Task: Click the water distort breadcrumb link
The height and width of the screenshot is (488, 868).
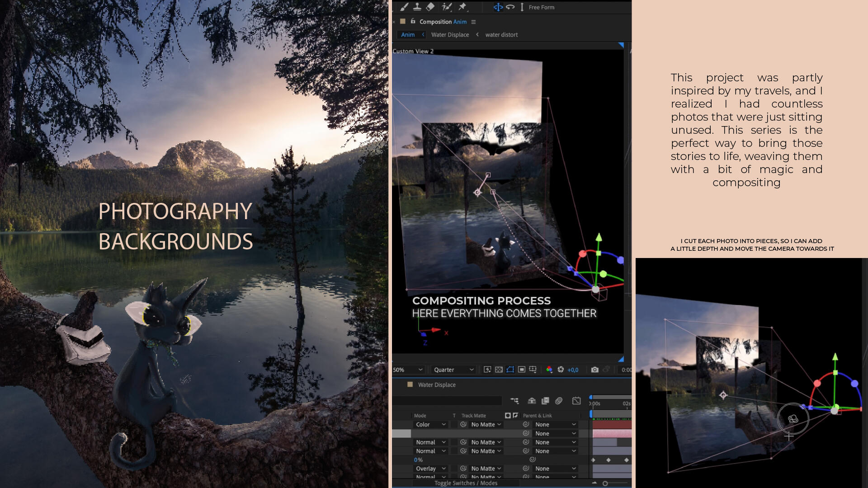Action: click(501, 35)
